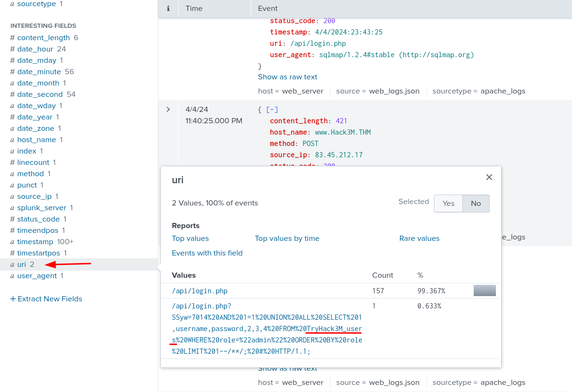The height and width of the screenshot is (392, 572).
Task: Click Events with this field link
Action: (x=207, y=253)
